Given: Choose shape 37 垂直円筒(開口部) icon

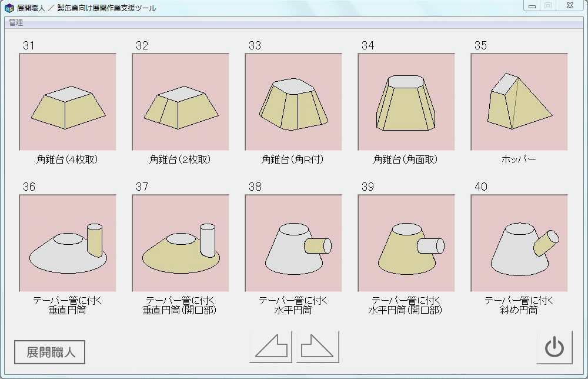Looking at the screenshot, I should (181, 243).
